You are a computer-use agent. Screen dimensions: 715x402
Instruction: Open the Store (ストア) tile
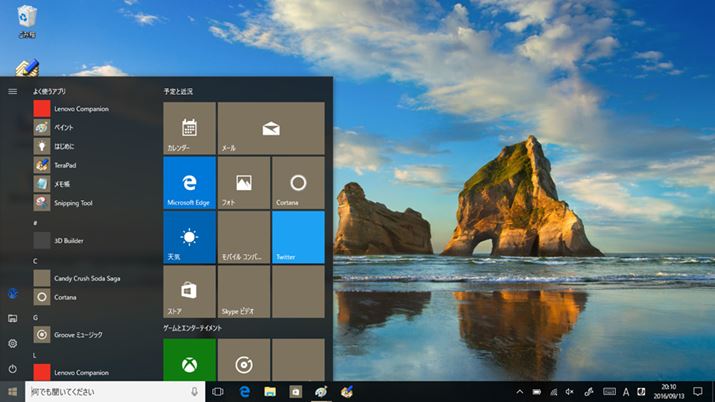189,291
